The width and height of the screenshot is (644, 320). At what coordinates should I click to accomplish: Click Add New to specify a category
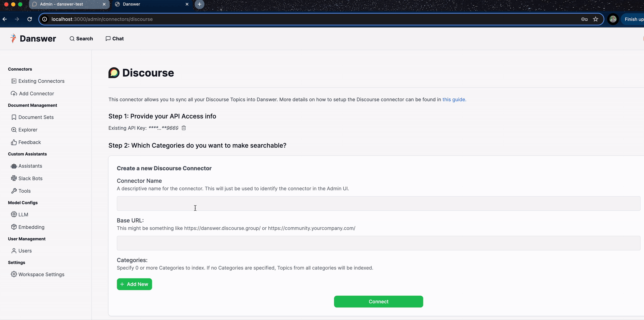pos(134,284)
